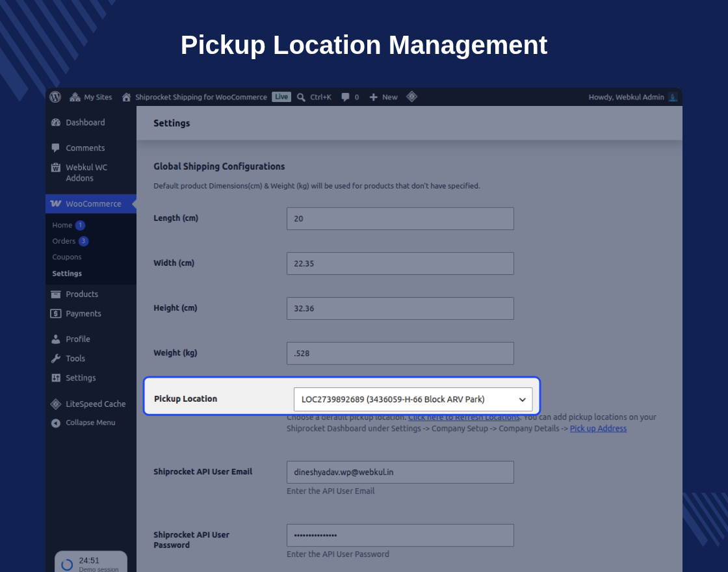
Task: Open the Pickup Location dropdown
Action: coord(413,399)
